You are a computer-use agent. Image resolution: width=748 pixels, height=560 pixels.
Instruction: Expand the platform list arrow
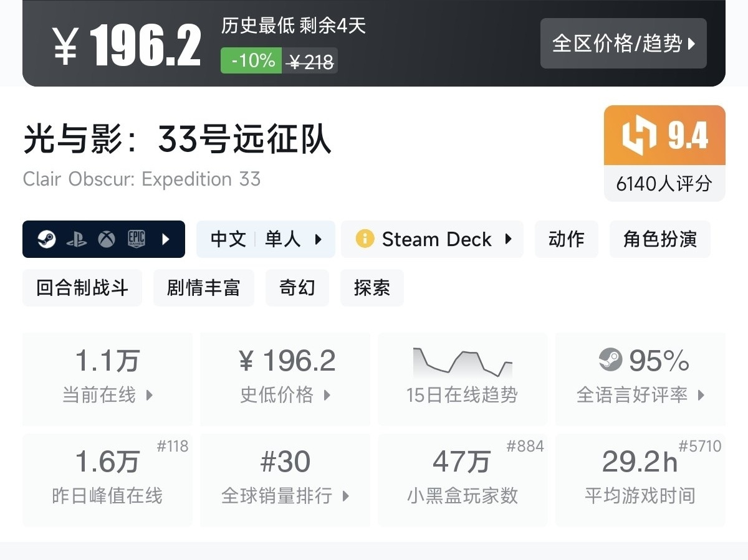[166, 239]
